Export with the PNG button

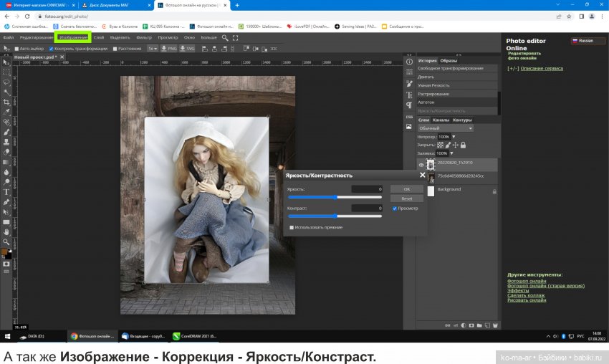[x=169, y=49]
